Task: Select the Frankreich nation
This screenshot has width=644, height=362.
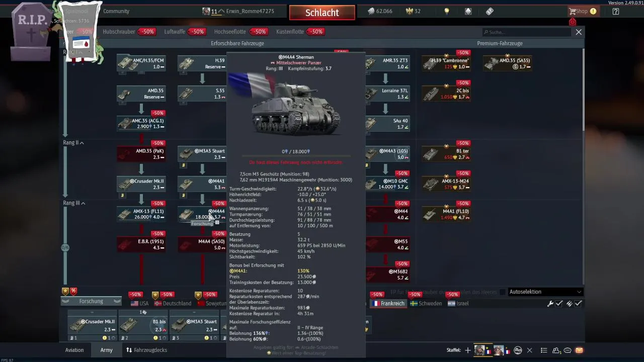Action: pyautogui.click(x=388, y=304)
